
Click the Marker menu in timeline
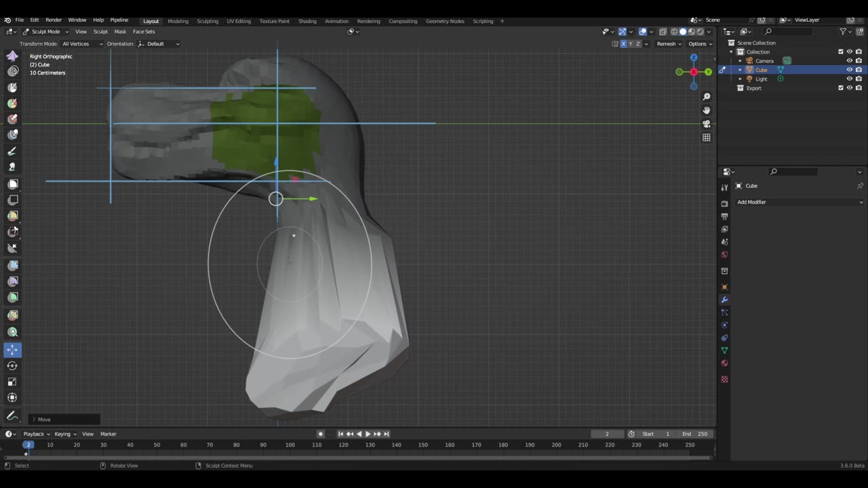108,434
